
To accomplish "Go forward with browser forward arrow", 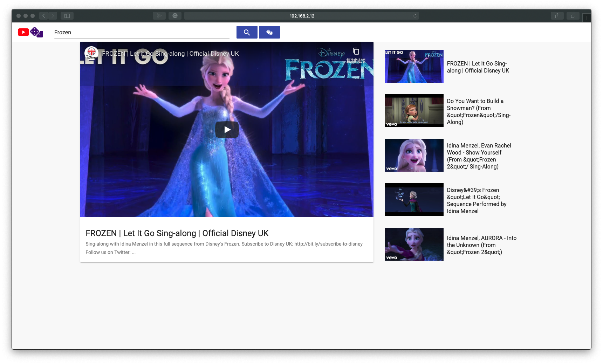I will click(x=53, y=16).
